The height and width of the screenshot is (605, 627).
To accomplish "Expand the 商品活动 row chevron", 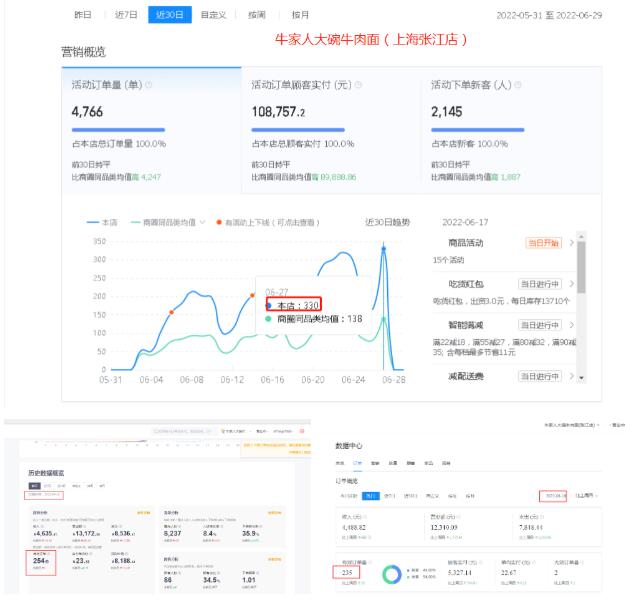I will pos(571,243).
